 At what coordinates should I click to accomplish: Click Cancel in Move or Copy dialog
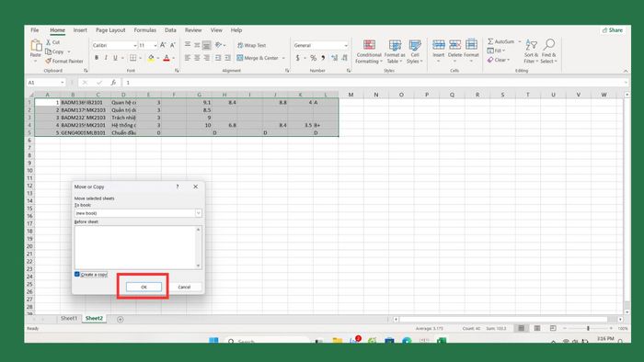click(x=184, y=287)
